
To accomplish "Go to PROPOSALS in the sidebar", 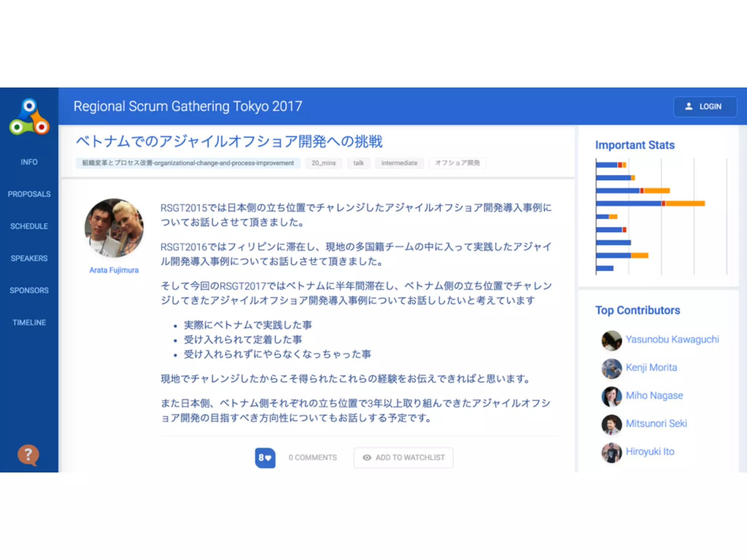I will pyautogui.click(x=29, y=194).
